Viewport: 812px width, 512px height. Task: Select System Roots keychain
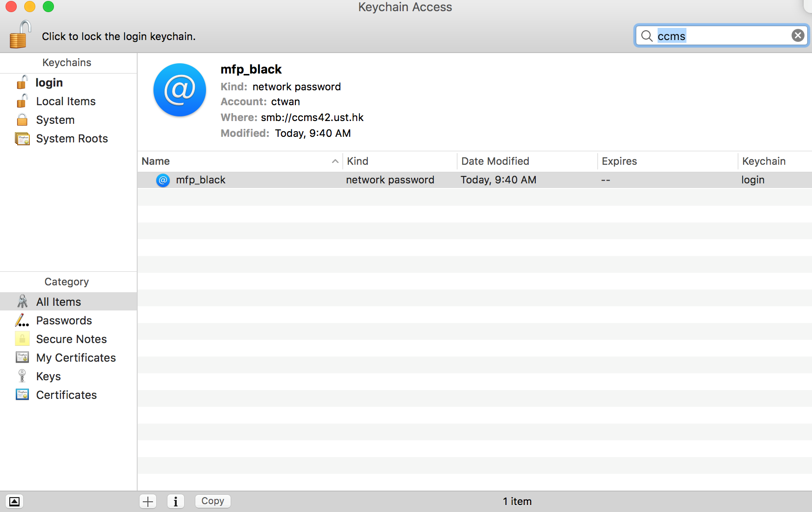pos(72,139)
